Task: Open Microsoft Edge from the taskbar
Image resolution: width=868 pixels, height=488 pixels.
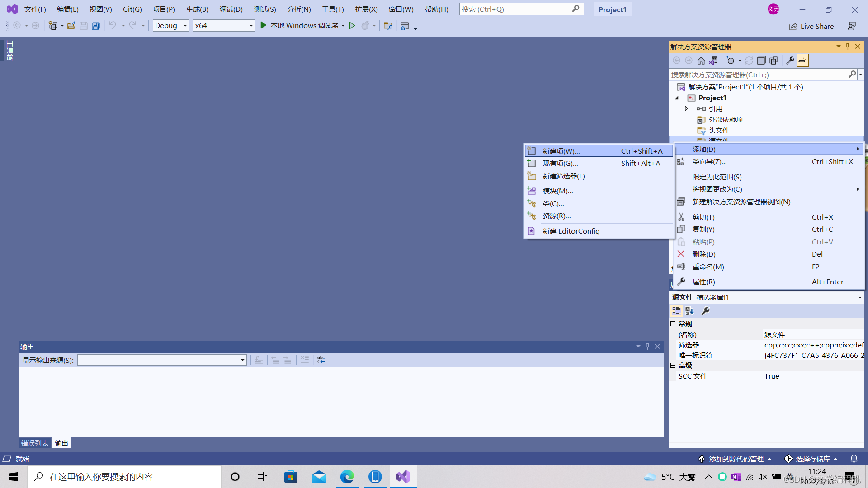Action: pyautogui.click(x=347, y=477)
